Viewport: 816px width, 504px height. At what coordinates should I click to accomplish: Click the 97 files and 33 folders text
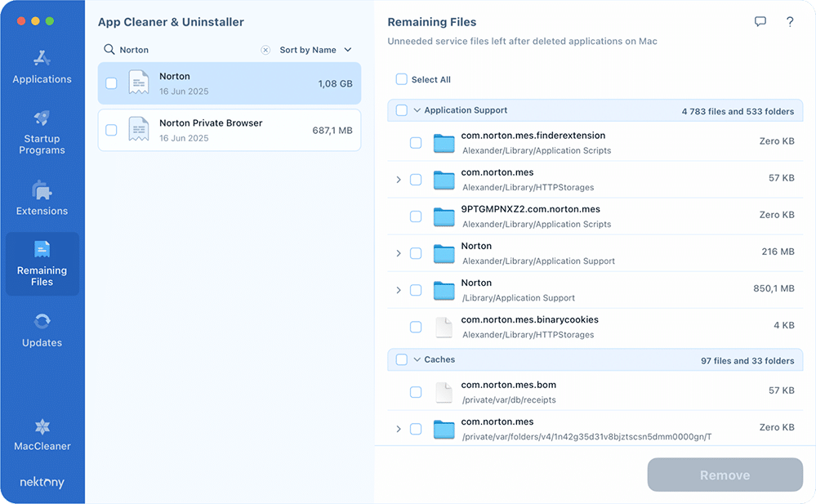[x=747, y=361]
